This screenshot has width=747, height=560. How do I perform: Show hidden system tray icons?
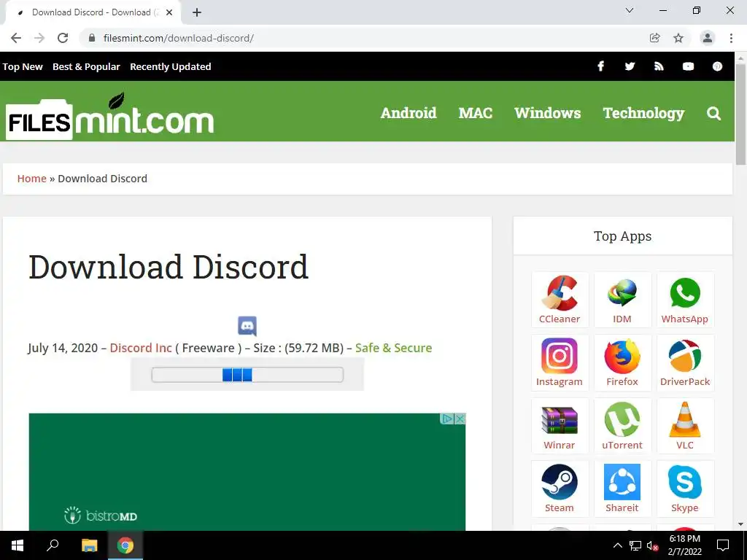(617, 545)
